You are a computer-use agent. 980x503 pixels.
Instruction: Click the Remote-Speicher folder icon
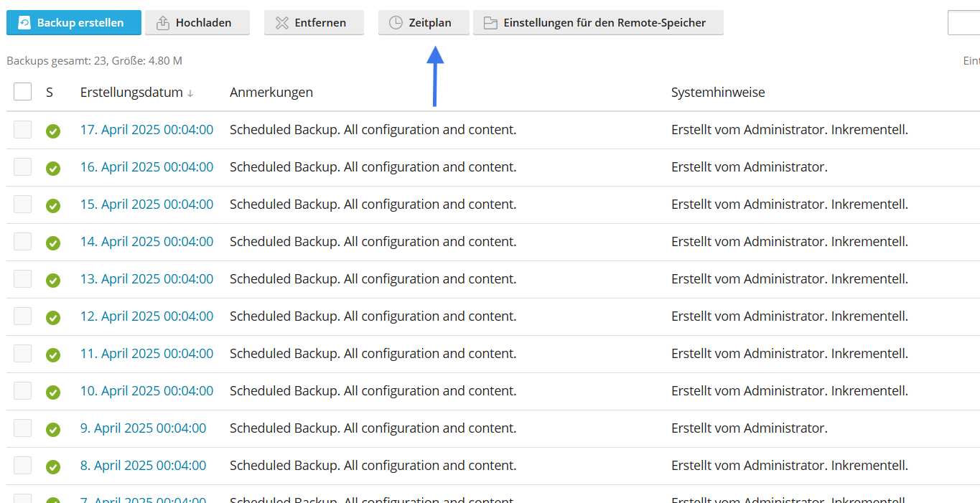[x=490, y=23]
